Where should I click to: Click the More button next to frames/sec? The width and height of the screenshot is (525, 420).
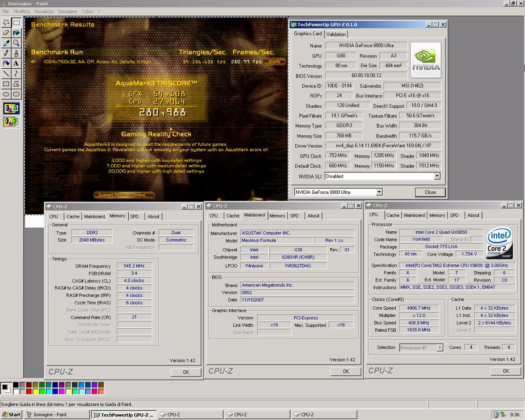274,62
